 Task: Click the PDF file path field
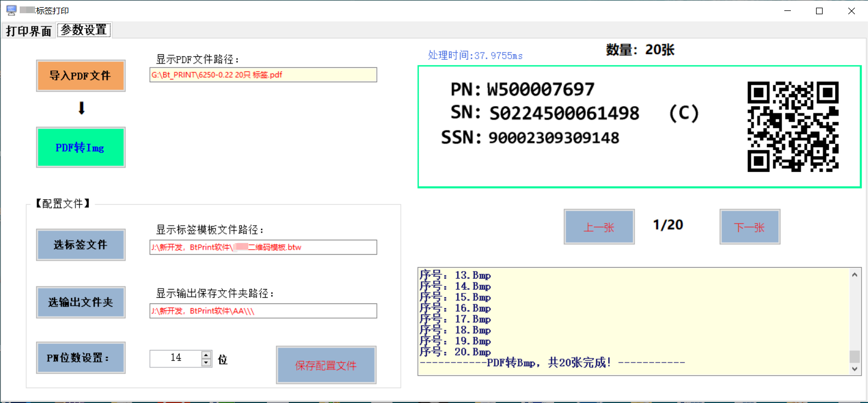[263, 75]
